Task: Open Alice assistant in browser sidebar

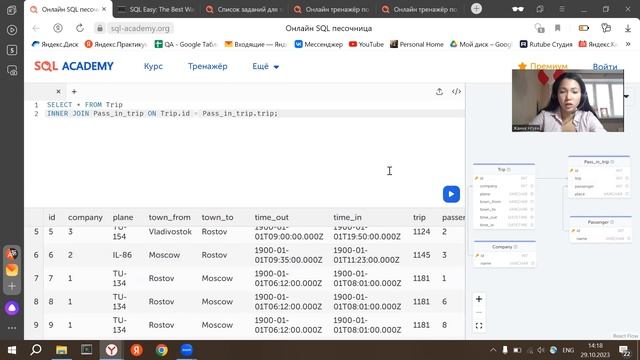Action: [12, 308]
